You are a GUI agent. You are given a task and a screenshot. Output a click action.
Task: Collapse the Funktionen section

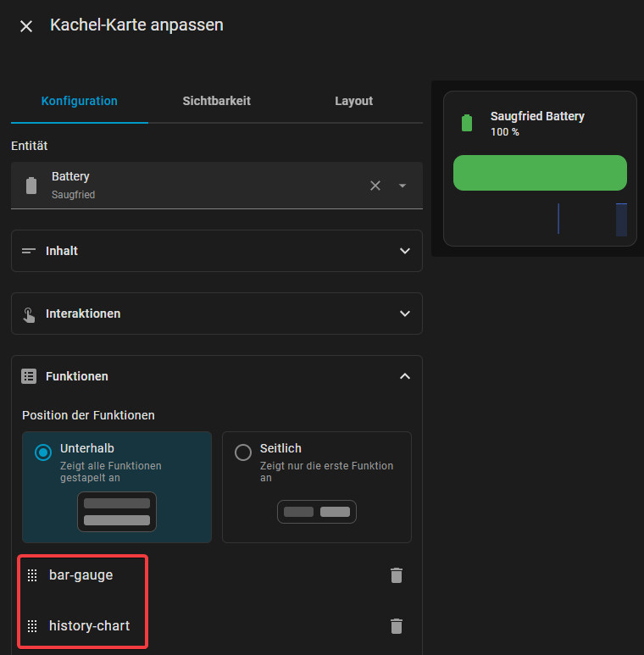click(x=405, y=376)
